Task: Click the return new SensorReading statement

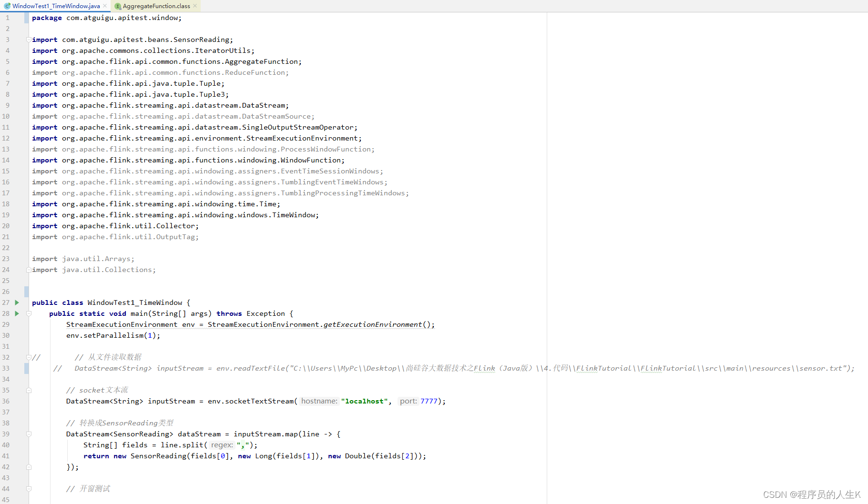Action: point(255,456)
